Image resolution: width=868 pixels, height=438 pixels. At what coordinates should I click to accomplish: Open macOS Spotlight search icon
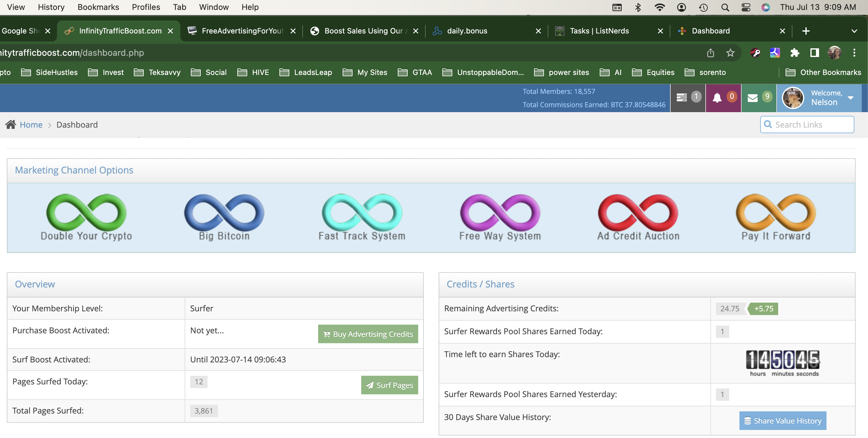tap(725, 7)
